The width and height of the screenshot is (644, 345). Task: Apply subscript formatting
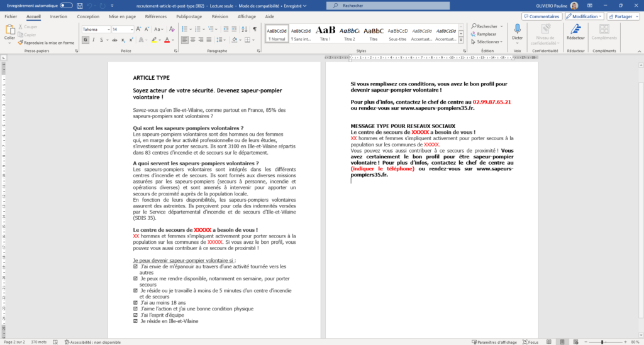[x=123, y=40]
